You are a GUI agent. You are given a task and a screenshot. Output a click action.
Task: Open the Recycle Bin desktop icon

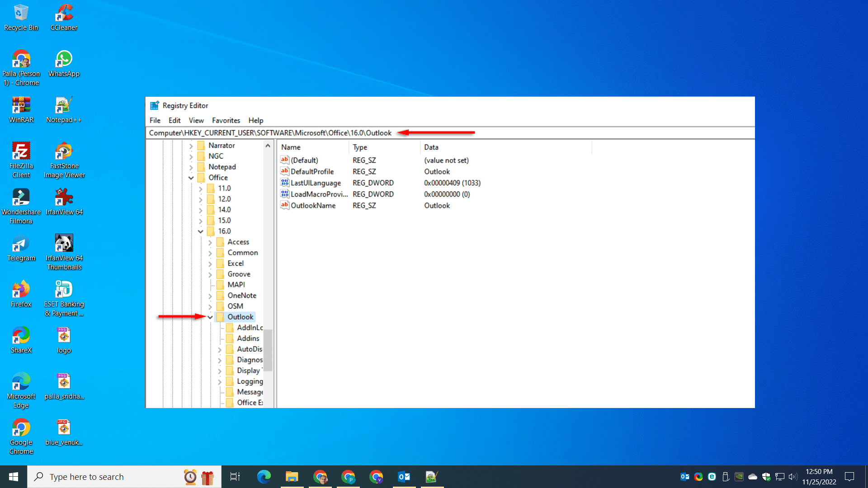21,18
